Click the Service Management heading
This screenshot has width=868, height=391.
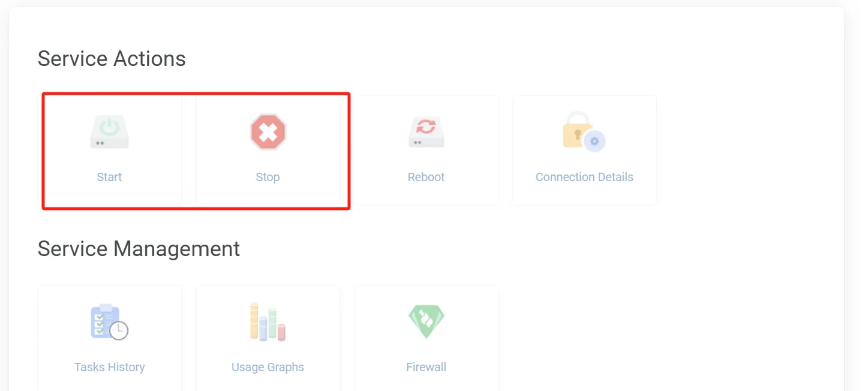click(x=139, y=248)
